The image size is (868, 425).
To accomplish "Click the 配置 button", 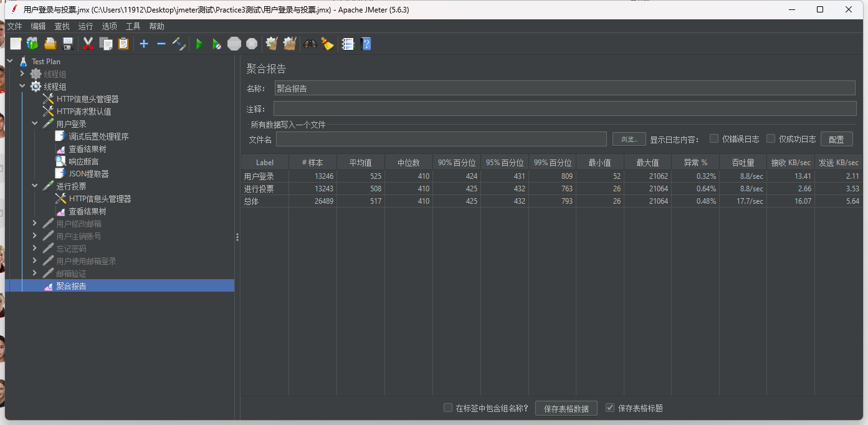I will [x=836, y=139].
